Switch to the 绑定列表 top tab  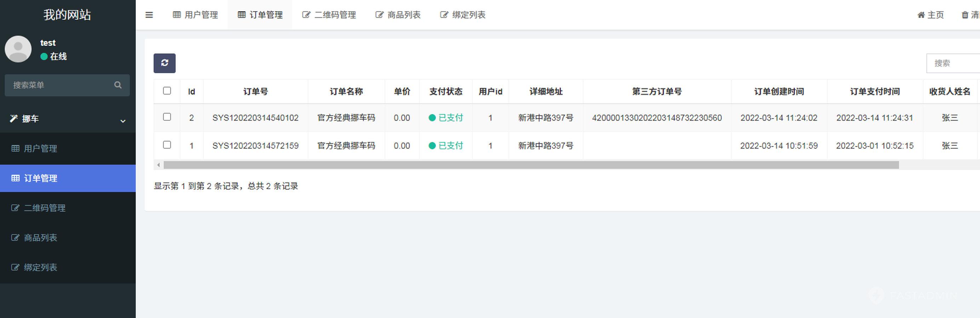pos(463,15)
